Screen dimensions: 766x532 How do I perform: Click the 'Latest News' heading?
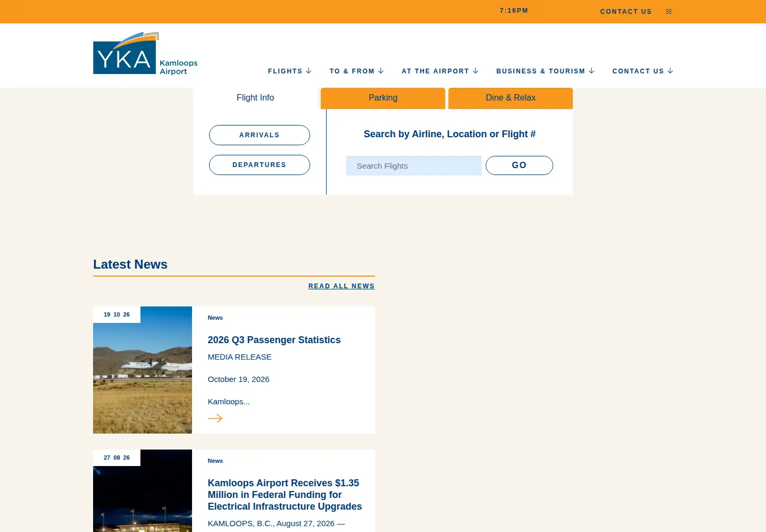pos(130,264)
